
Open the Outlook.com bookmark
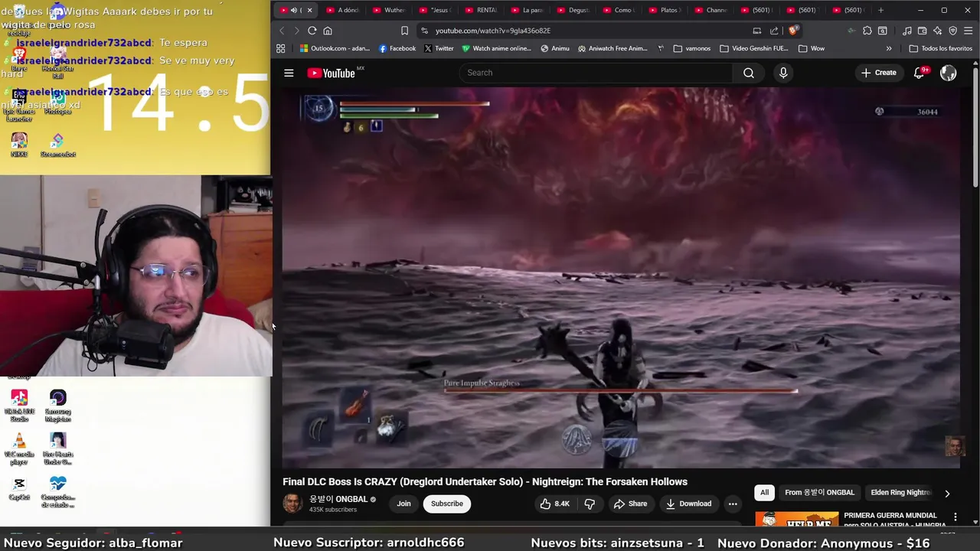pyautogui.click(x=335, y=48)
